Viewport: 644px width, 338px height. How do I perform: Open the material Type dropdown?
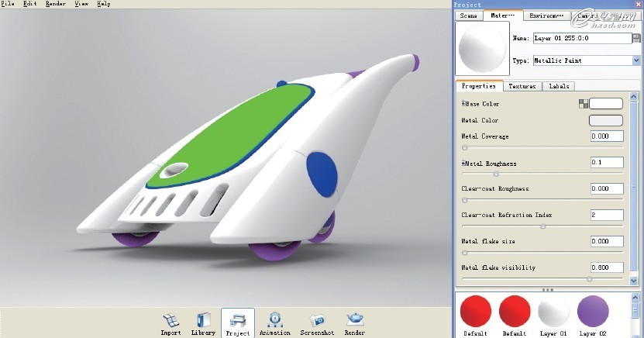coord(636,60)
